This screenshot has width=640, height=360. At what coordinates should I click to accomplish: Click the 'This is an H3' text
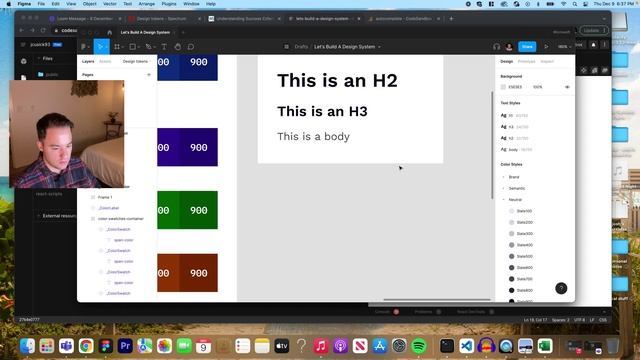click(x=322, y=111)
